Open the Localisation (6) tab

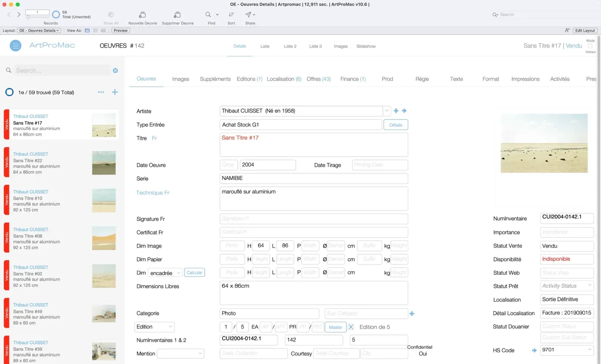(x=284, y=79)
